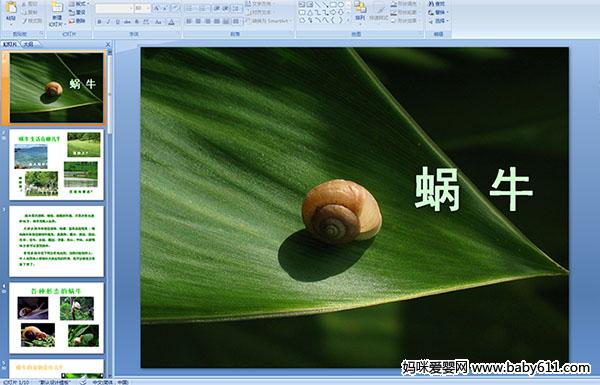This screenshot has width=600, height=385.
Task: Open the font size combo box
Action: pyautogui.click(x=142, y=8)
